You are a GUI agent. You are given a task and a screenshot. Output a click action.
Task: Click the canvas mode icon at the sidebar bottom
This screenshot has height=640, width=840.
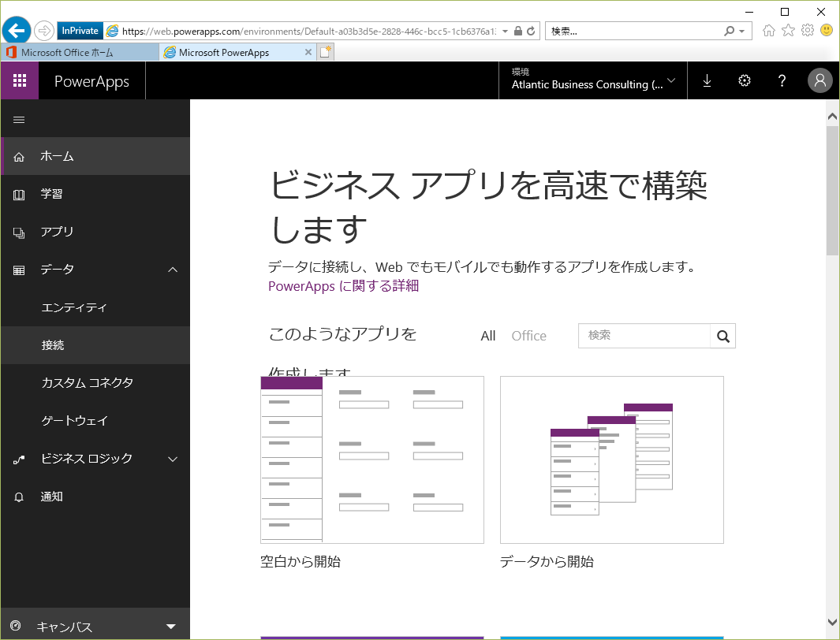pos(16,625)
